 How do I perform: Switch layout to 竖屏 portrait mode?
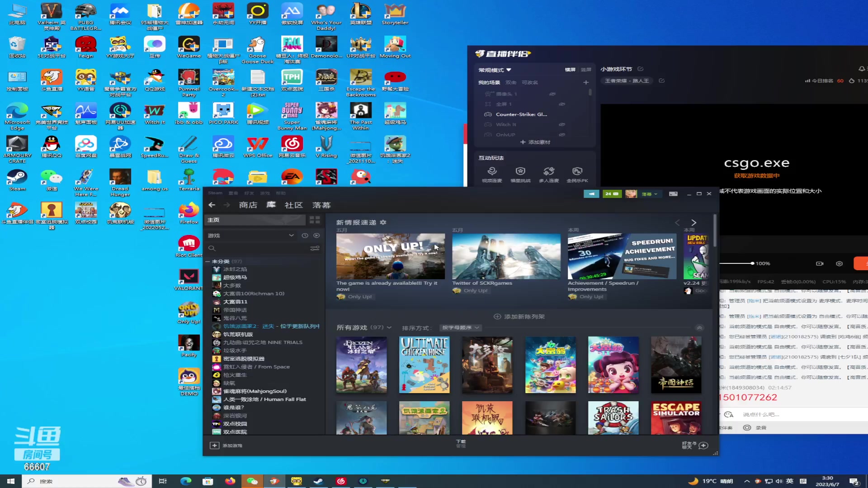click(586, 70)
